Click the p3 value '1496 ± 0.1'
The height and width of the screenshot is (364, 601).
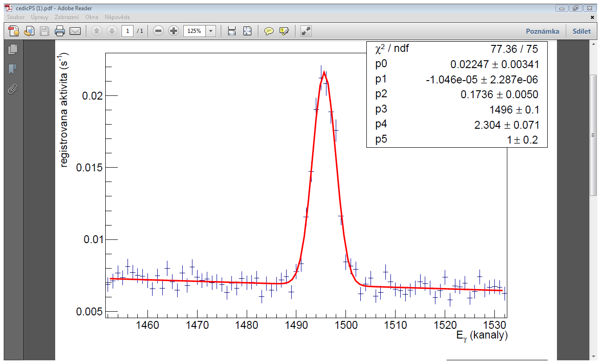tap(514, 110)
